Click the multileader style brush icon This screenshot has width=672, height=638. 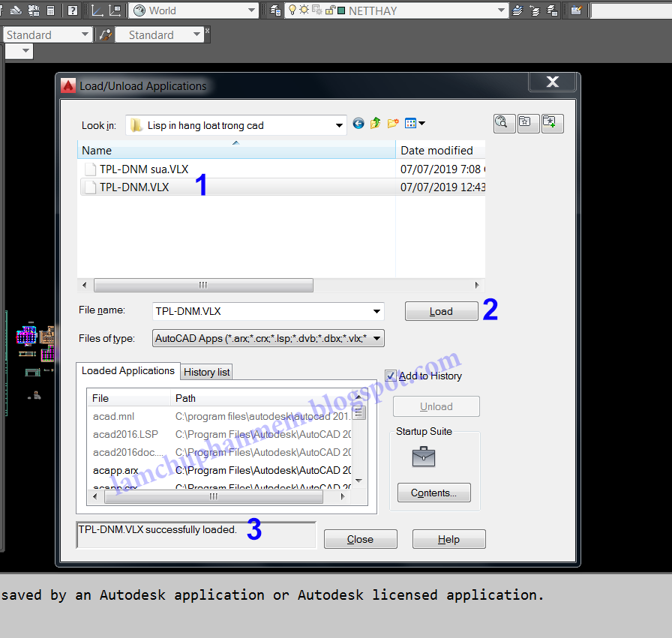(106, 34)
